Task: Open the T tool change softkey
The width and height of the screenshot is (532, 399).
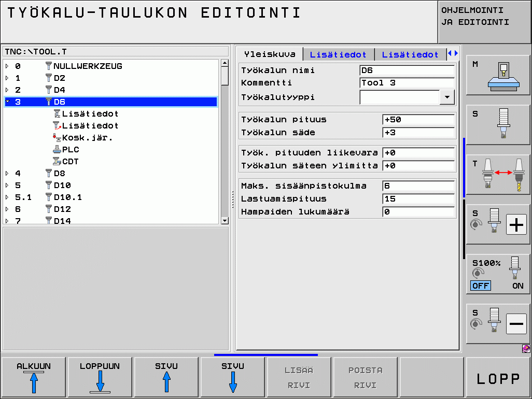Action: pos(498,175)
